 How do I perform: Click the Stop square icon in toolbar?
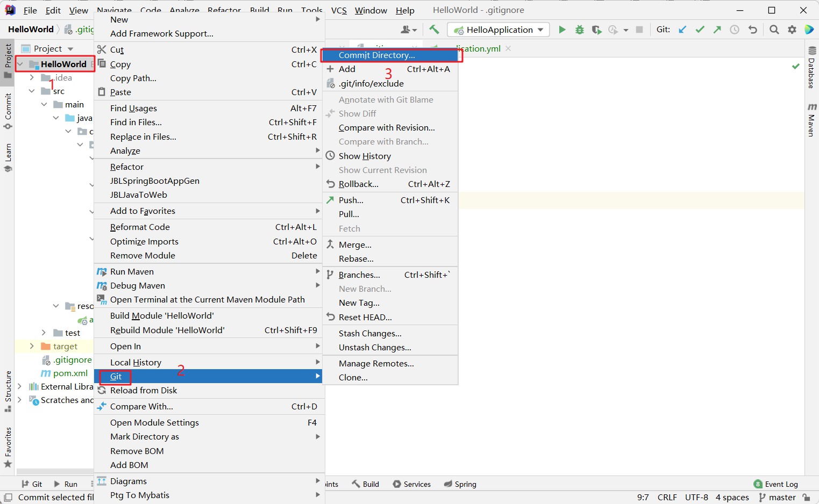[x=639, y=30]
